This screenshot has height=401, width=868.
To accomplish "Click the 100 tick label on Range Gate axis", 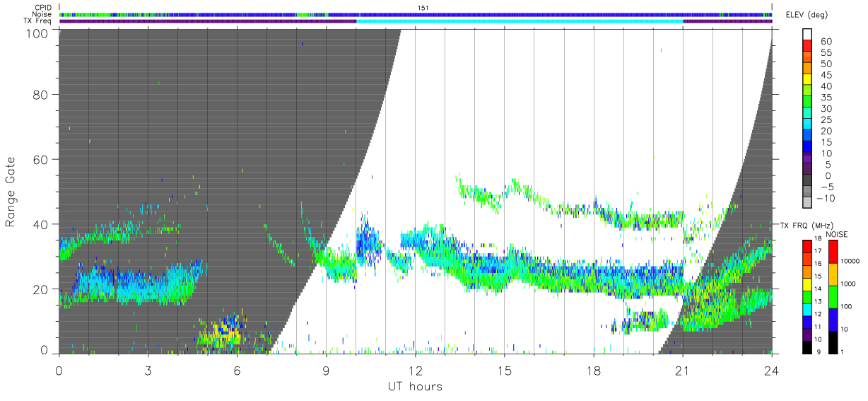I will click(x=37, y=33).
